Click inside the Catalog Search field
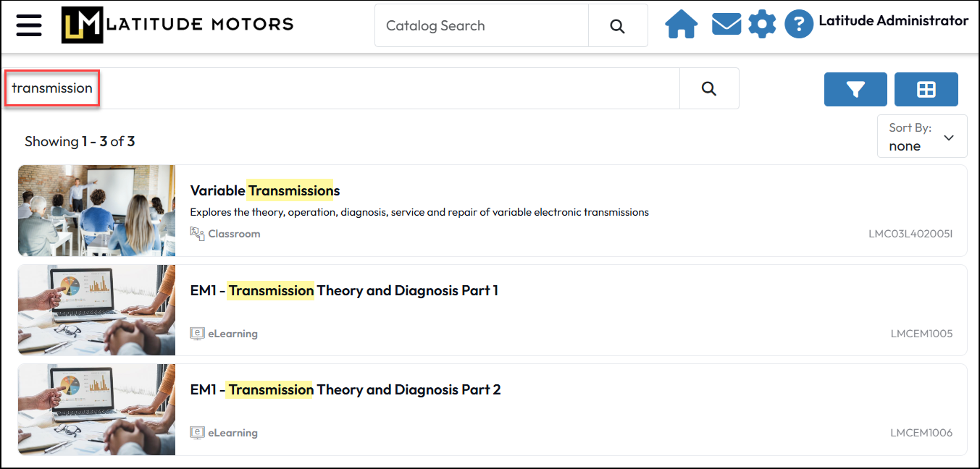This screenshot has width=980, height=469. point(482,26)
